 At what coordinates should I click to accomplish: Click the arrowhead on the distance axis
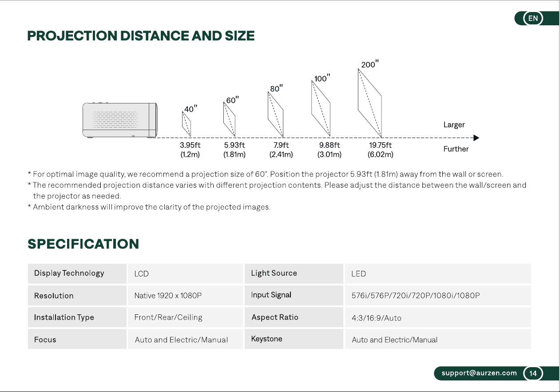pyautogui.click(x=476, y=138)
